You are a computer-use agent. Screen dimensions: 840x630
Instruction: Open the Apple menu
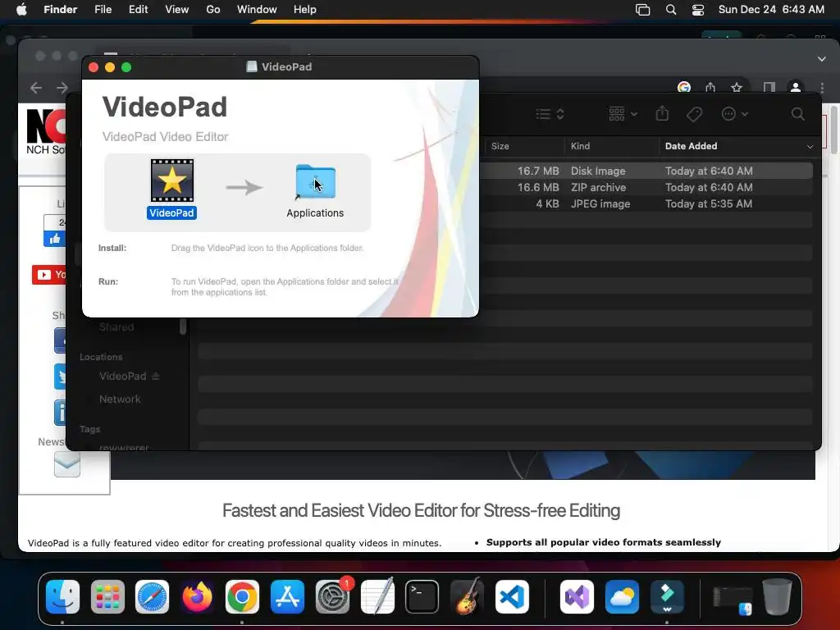[21, 10]
